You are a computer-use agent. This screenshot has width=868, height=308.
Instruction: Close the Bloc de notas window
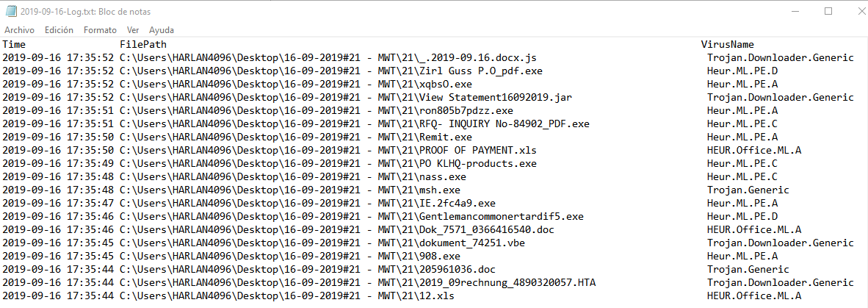click(x=854, y=12)
